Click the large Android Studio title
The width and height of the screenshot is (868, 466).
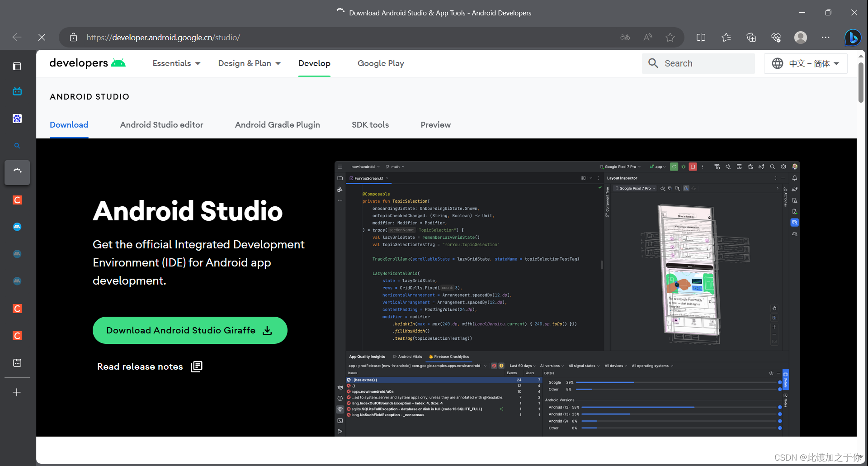188,211
